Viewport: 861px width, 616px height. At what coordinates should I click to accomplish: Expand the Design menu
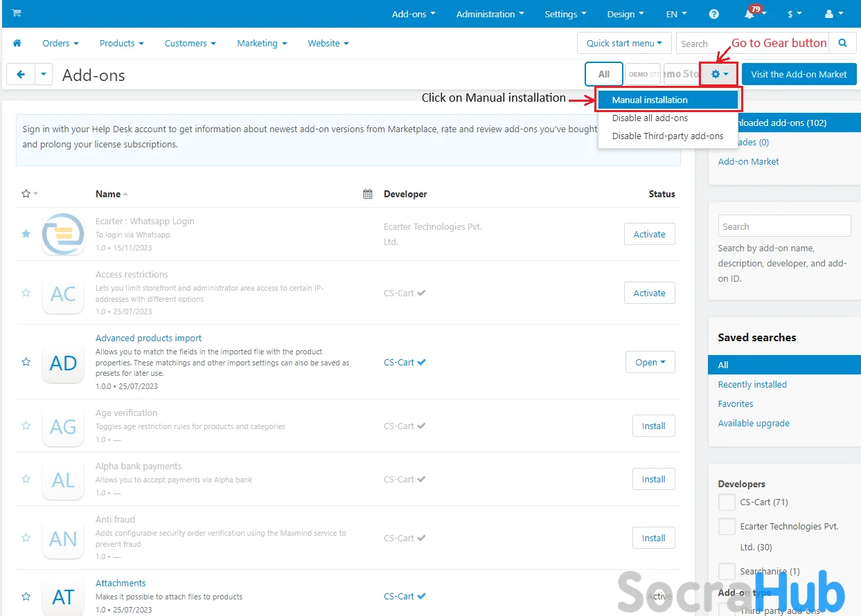click(625, 14)
